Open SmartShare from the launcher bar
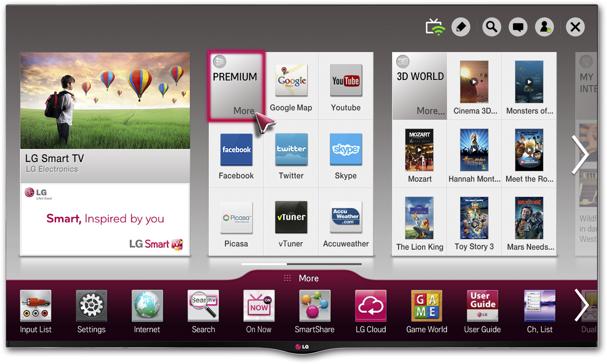Viewport: 607px width, 364px height. pyautogui.click(x=314, y=311)
